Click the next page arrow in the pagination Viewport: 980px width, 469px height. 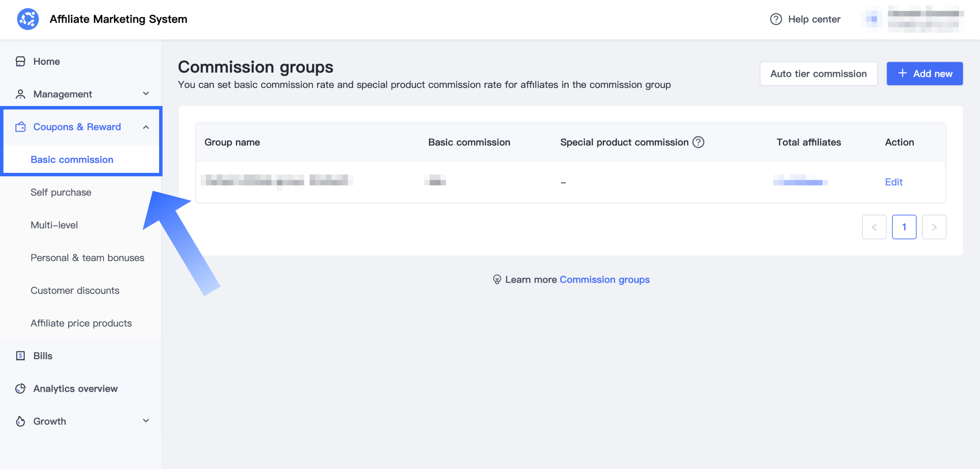(934, 227)
